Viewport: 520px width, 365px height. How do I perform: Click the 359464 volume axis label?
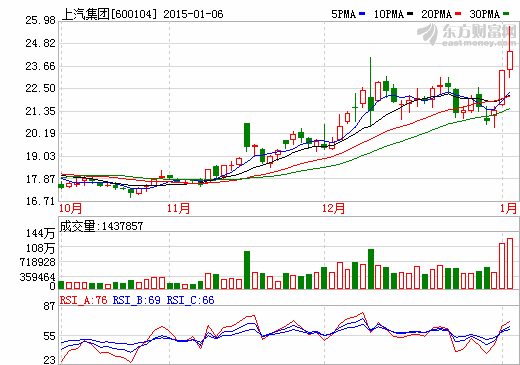pyautogui.click(x=38, y=277)
